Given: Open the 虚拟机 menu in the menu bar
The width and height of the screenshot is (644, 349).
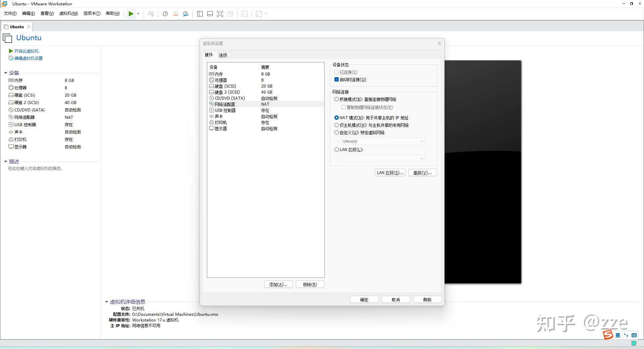Looking at the screenshot, I should 68,13.
